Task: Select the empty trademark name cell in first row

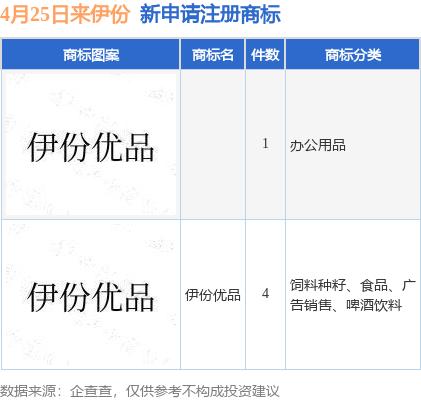Action: 213,144
